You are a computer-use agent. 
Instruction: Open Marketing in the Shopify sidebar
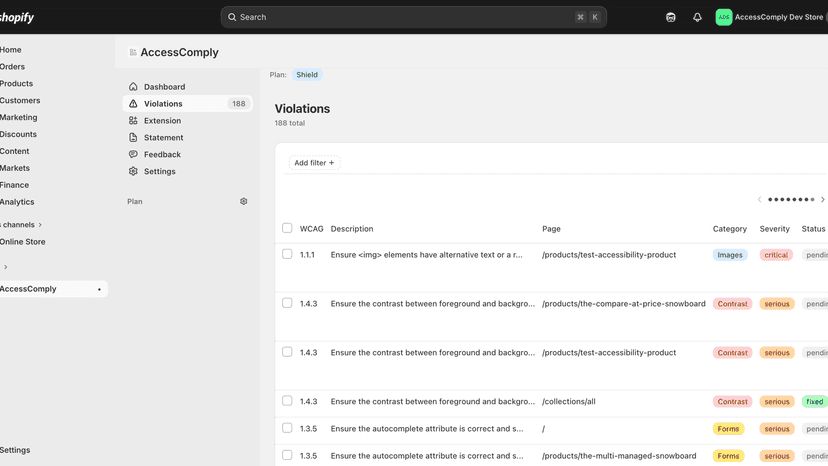tap(18, 117)
